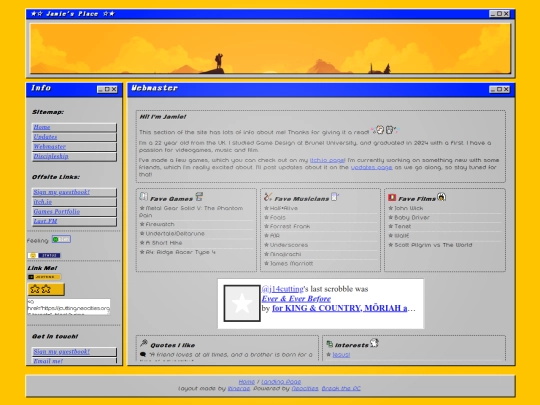540x405 pixels.
Task: Click 'Forrest Frank' in Fave Musicians
Action: [290, 226]
